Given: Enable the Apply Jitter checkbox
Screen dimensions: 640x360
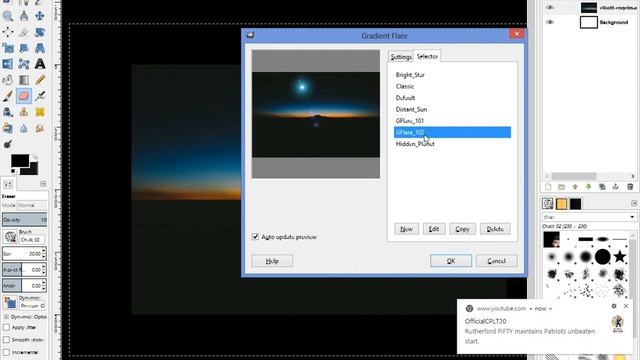Looking at the screenshot, I should (7, 327).
